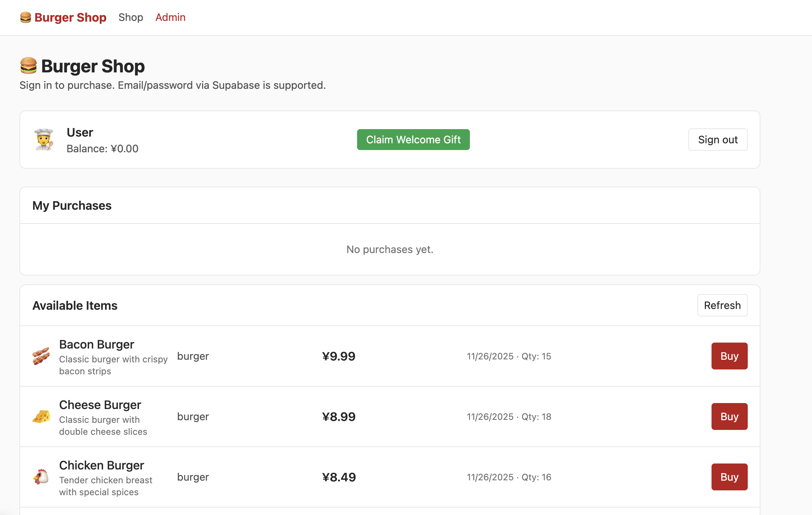The image size is (812, 515).
Task: Click the Burger Shop brand link
Action: [x=70, y=18]
